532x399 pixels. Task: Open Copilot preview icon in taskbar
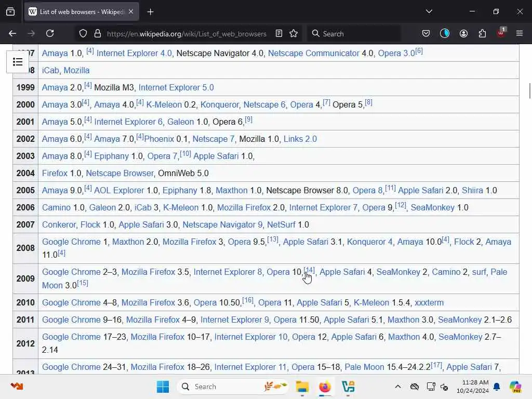pyautogui.click(x=515, y=387)
